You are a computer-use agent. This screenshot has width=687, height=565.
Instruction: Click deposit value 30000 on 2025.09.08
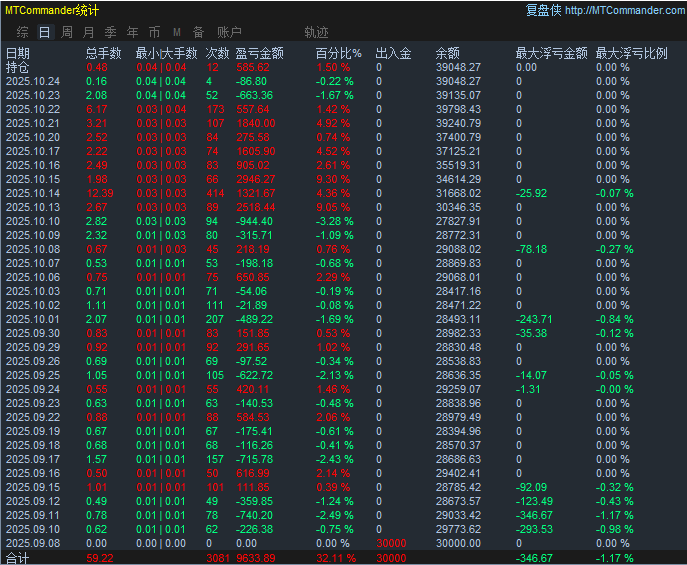(391, 544)
